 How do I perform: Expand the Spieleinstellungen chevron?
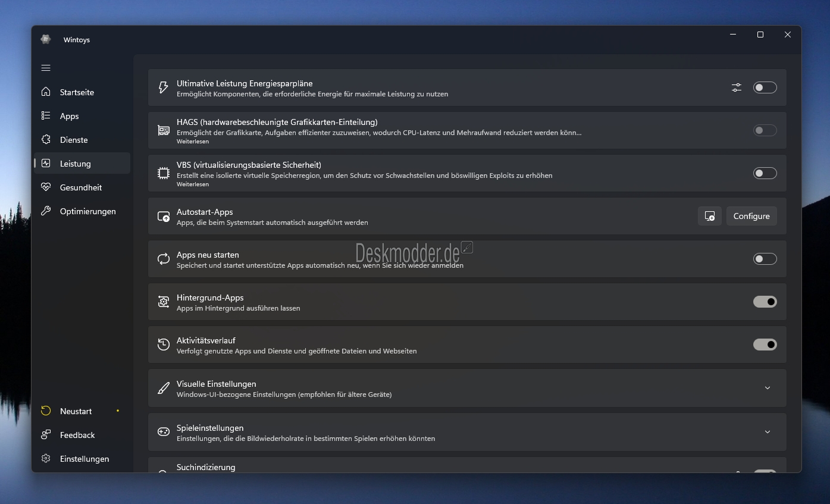tap(767, 432)
